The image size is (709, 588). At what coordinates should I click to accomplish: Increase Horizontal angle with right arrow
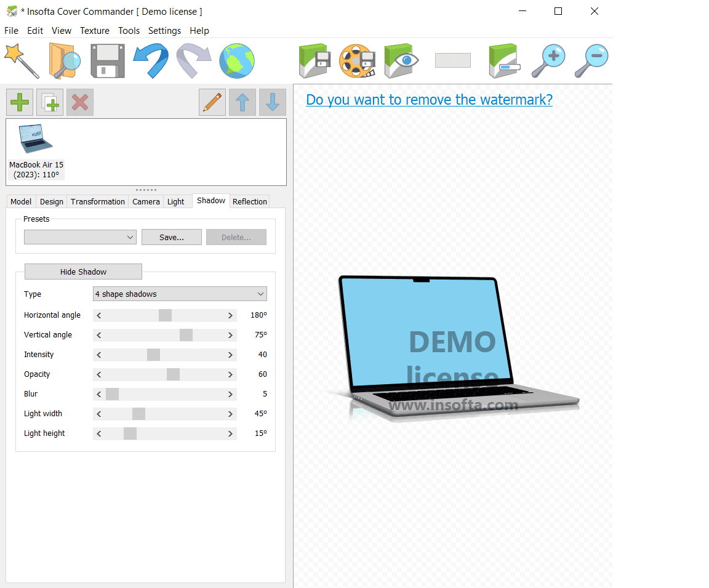click(230, 315)
